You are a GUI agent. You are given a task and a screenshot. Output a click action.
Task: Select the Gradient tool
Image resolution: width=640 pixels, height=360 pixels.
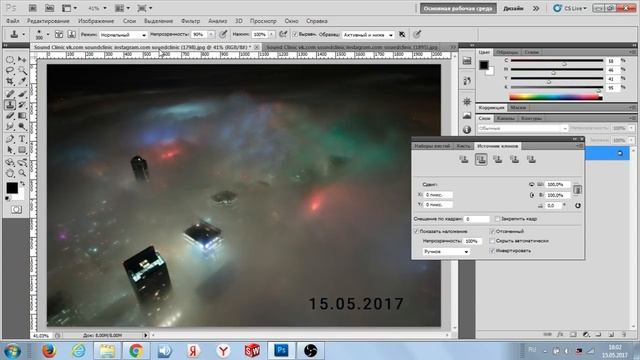tap(22, 116)
